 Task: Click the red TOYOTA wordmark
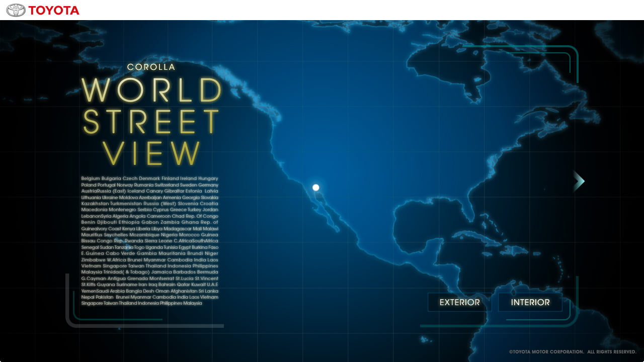54,10
